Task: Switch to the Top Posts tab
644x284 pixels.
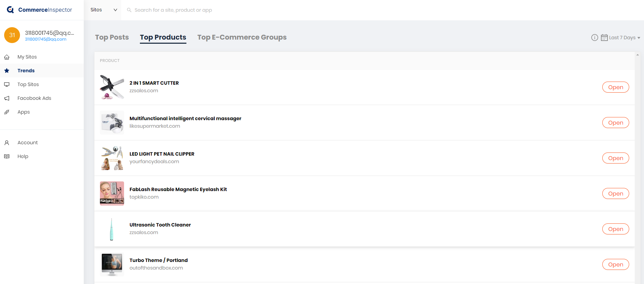Action: pyautogui.click(x=112, y=37)
